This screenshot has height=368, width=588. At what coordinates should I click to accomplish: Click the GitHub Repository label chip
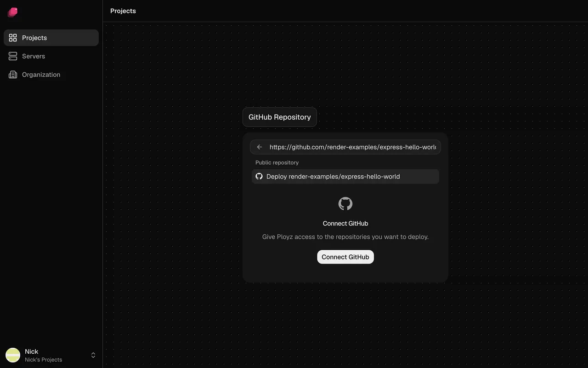click(280, 117)
